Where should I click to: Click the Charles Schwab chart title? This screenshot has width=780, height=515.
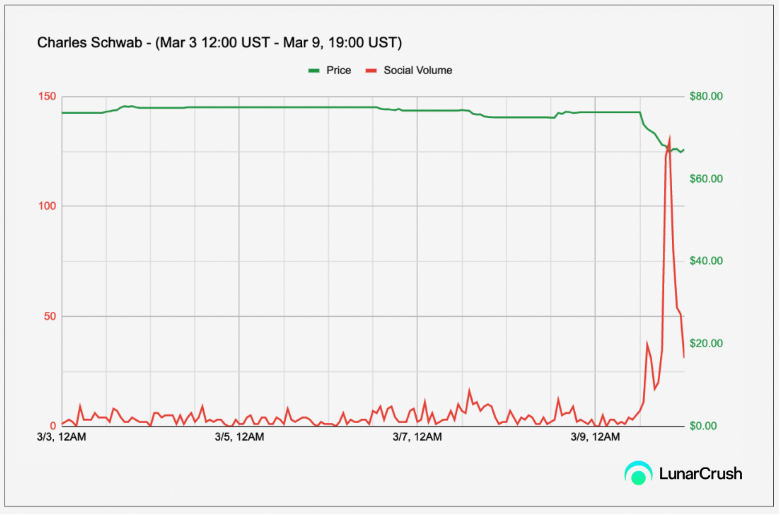(219, 43)
